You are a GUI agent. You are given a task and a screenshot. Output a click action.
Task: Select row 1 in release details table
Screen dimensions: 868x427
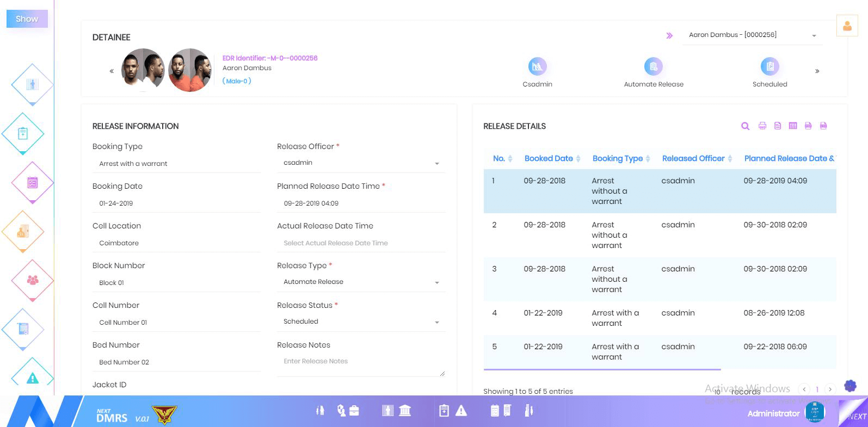[x=660, y=191]
